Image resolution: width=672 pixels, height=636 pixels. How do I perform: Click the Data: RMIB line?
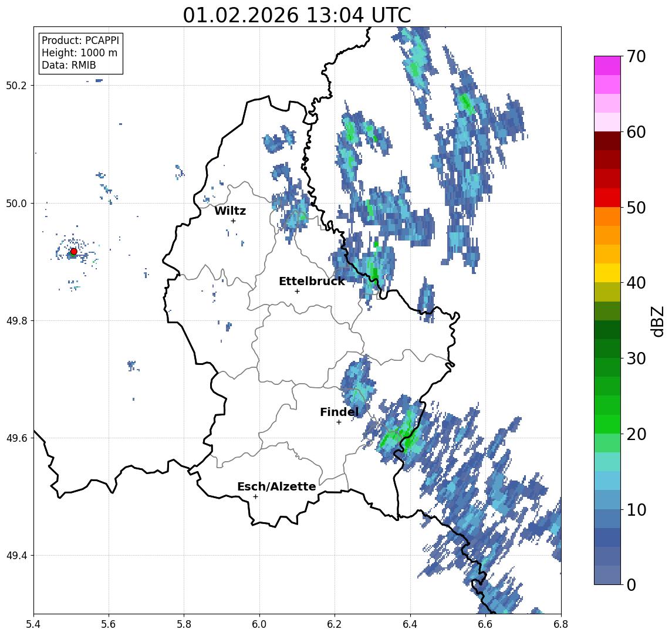[69, 65]
